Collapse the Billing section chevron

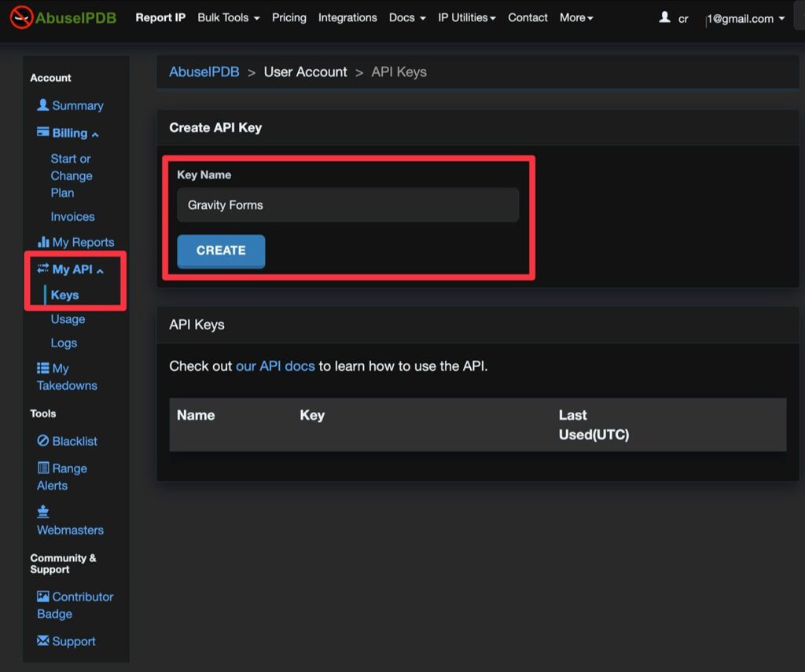[x=95, y=134]
